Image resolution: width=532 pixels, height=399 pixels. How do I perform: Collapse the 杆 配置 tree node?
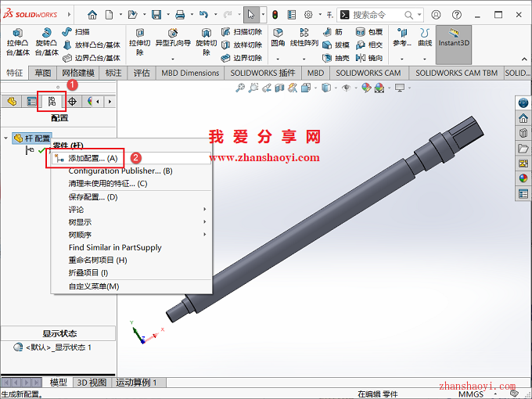pos(7,138)
